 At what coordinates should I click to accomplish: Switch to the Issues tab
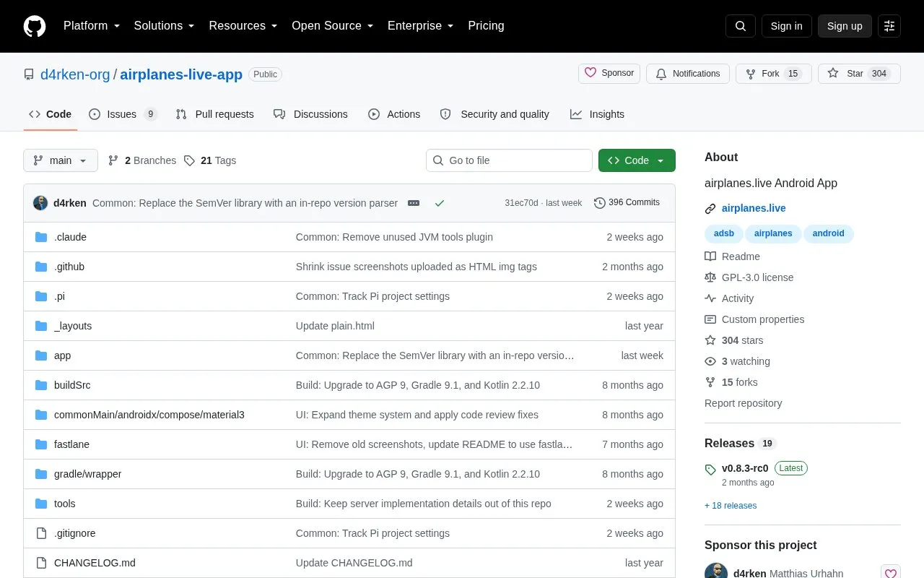(x=123, y=114)
